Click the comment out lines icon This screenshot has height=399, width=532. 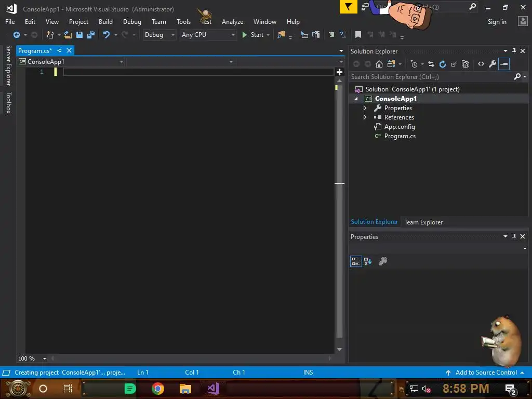click(x=331, y=35)
